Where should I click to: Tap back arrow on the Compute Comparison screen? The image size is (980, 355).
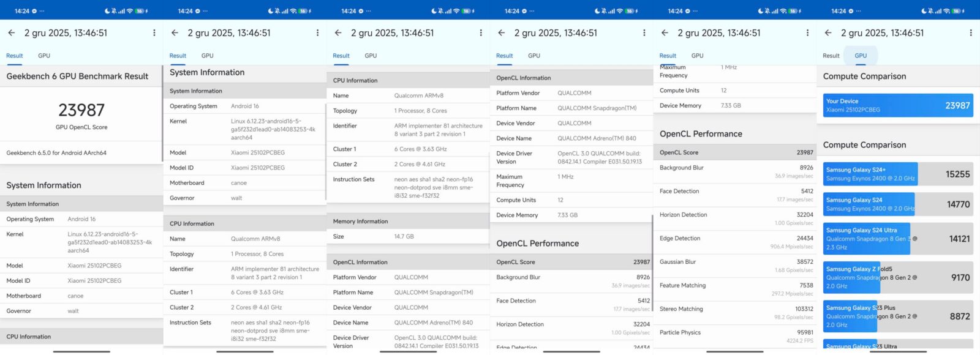pyautogui.click(x=828, y=33)
